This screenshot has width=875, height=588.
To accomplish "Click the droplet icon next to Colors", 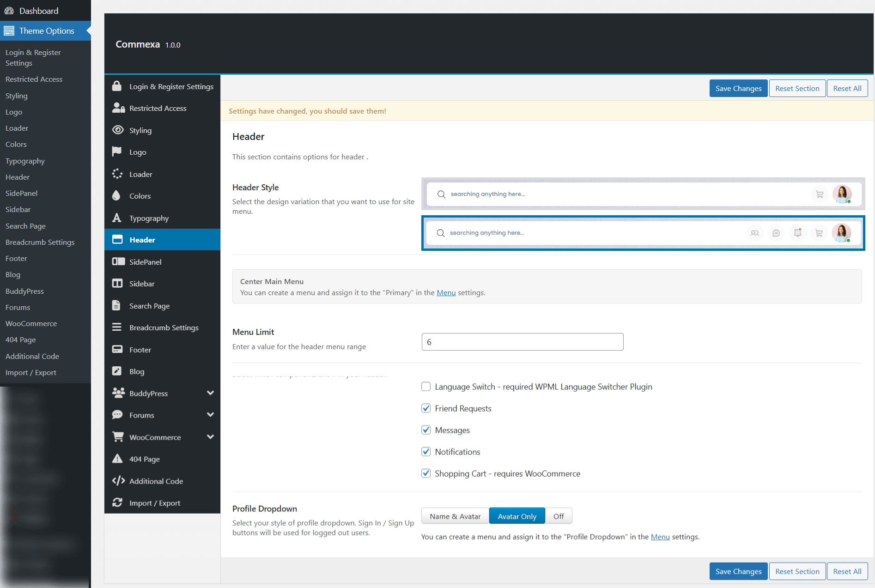I will pos(116,196).
